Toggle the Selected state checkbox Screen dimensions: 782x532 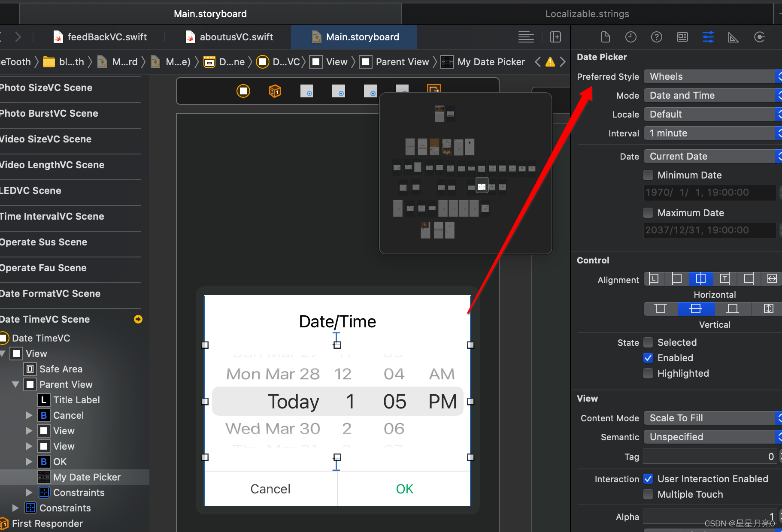click(x=648, y=342)
